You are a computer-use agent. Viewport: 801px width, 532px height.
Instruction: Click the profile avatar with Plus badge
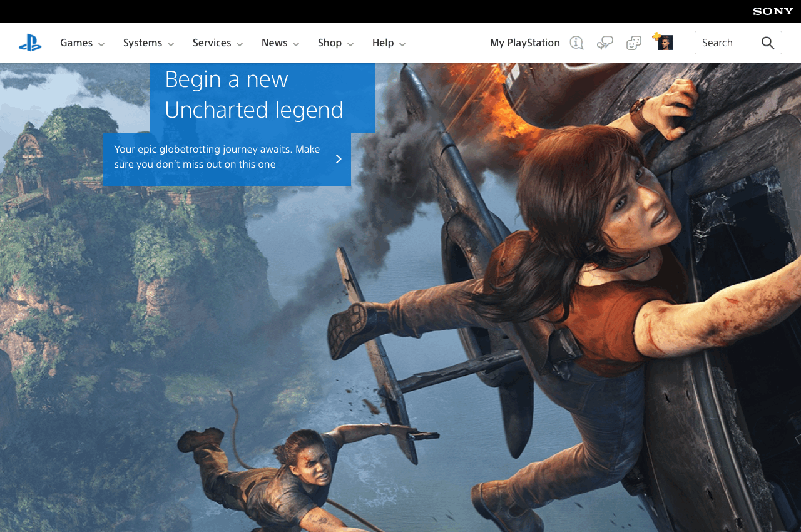(663, 41)
